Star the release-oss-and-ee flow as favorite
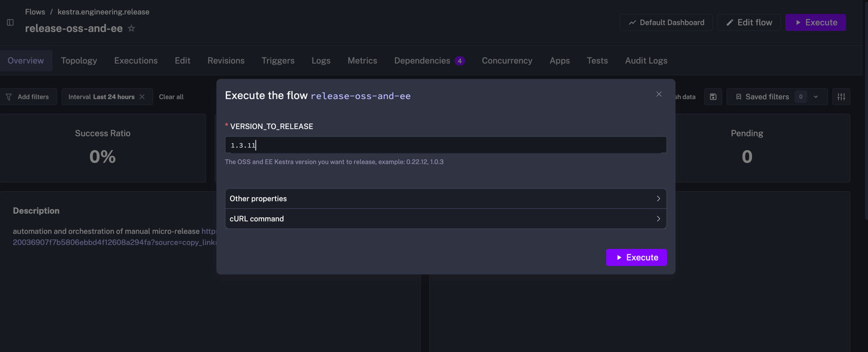The image size is (868, 352). [x=131, y=28]
